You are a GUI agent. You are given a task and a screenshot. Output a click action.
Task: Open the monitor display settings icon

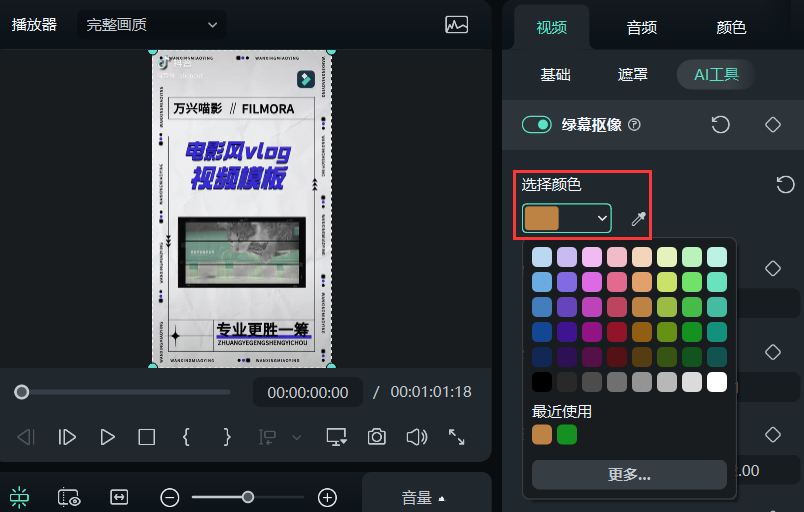pos(336,437)
